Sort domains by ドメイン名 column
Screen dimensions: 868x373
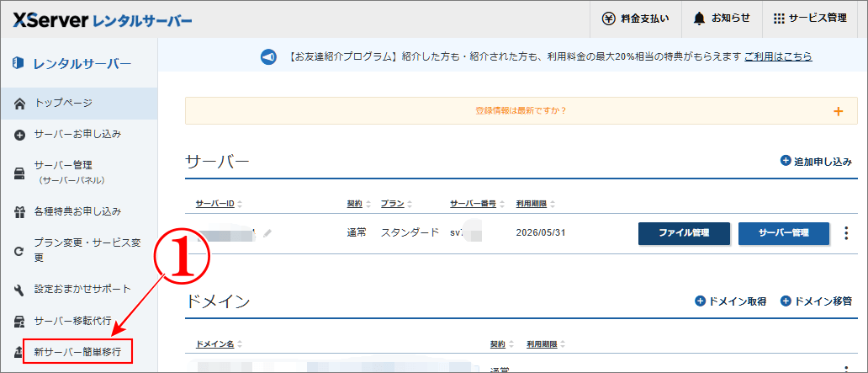point(220,344)
